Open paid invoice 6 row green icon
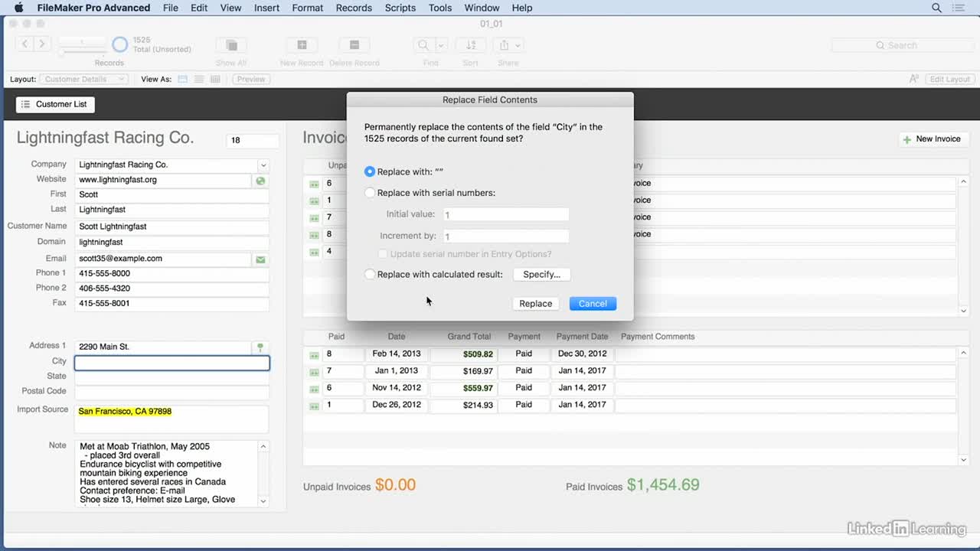Viewport: 980px width, 551px height. pos(314,389)
